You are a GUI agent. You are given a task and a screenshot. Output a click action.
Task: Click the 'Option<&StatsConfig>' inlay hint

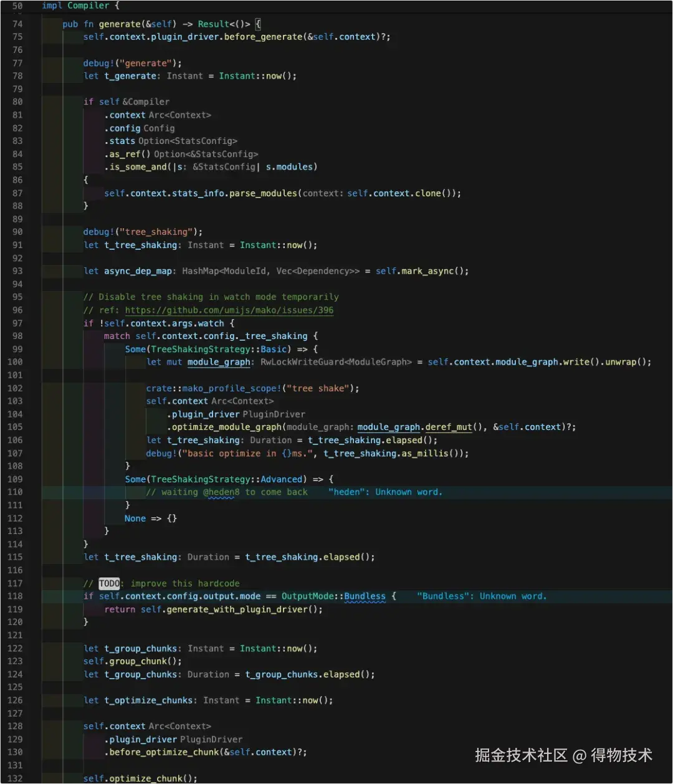pyautogui.click(x=206, y=154)
